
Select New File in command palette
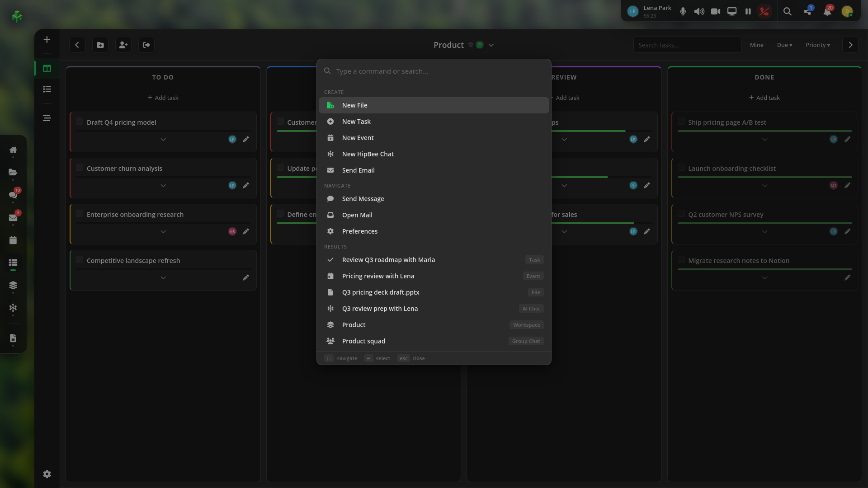click(434, 105)
